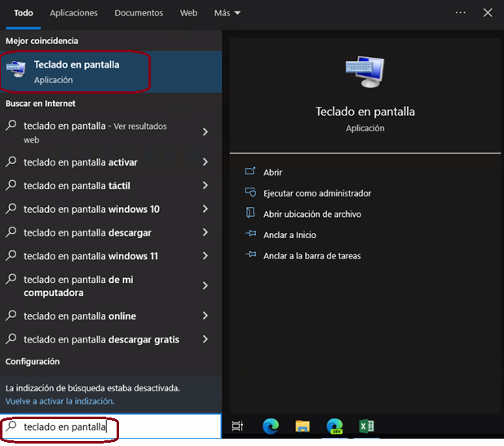Switch to the Todo tab
504x446 pixels.
click(x=23, y=13)
